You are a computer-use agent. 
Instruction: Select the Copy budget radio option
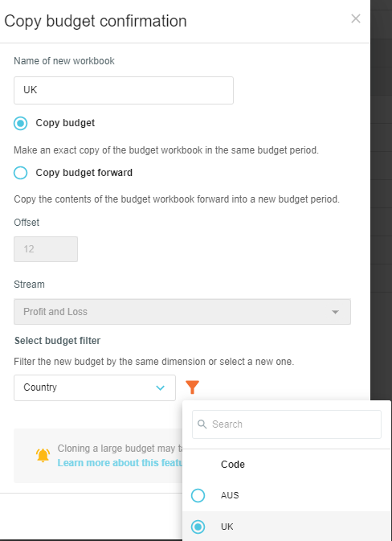20,123
